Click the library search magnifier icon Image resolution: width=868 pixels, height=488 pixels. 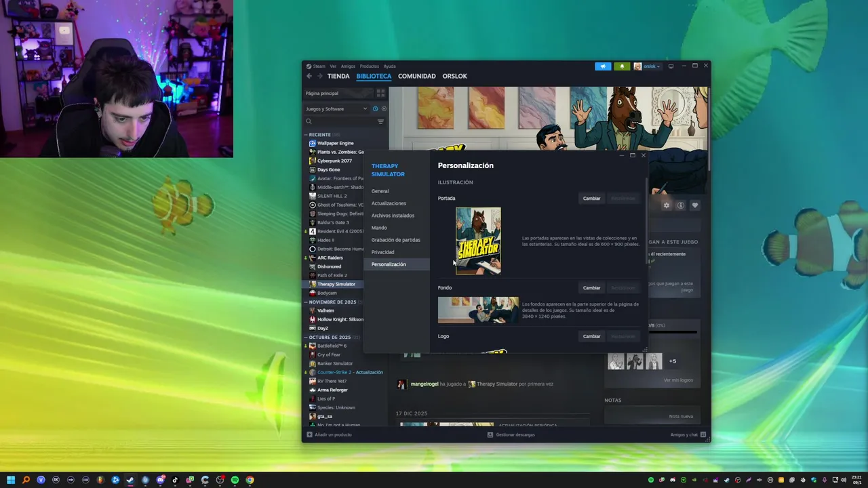click(309, 121)
